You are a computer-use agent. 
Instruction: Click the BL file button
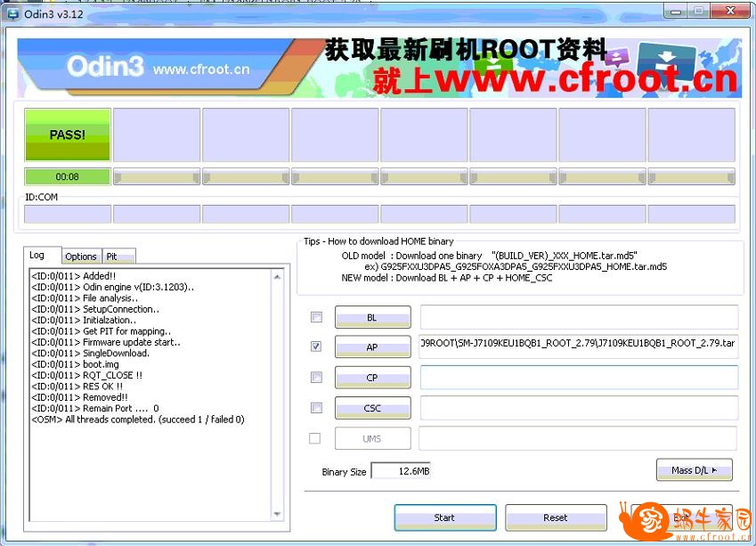click(x=373, y=317)
